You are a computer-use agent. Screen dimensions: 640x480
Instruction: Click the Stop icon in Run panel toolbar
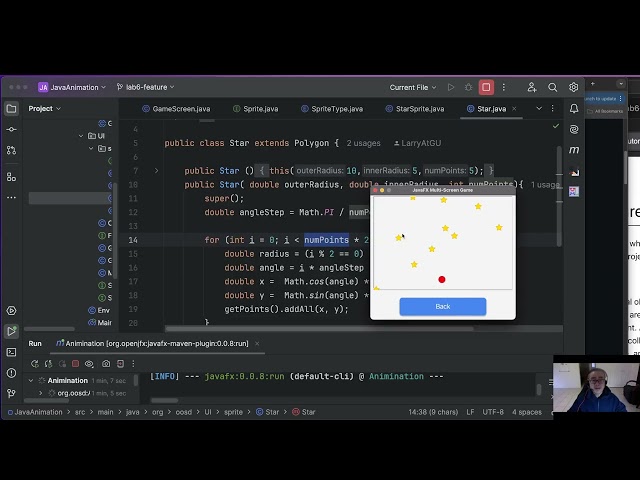tap(76, 364)
